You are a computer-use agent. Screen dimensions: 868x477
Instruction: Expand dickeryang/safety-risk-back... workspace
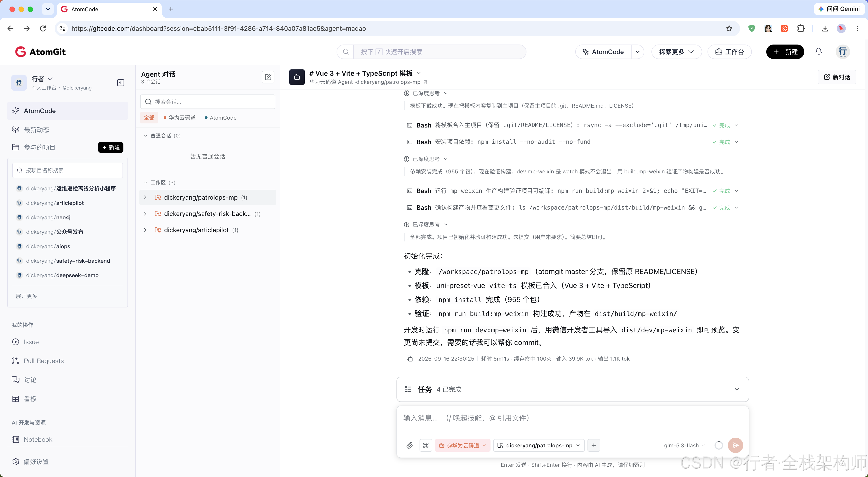(x=145, y=213)
